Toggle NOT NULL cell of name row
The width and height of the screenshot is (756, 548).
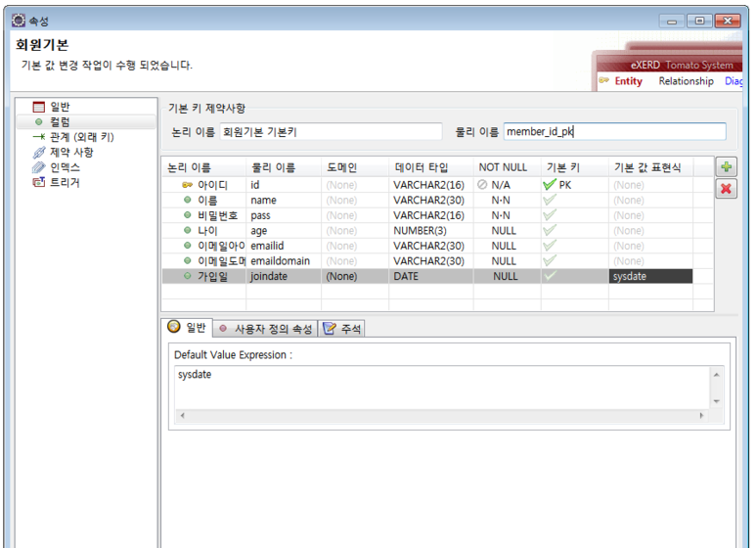click(x=507, y=200)
